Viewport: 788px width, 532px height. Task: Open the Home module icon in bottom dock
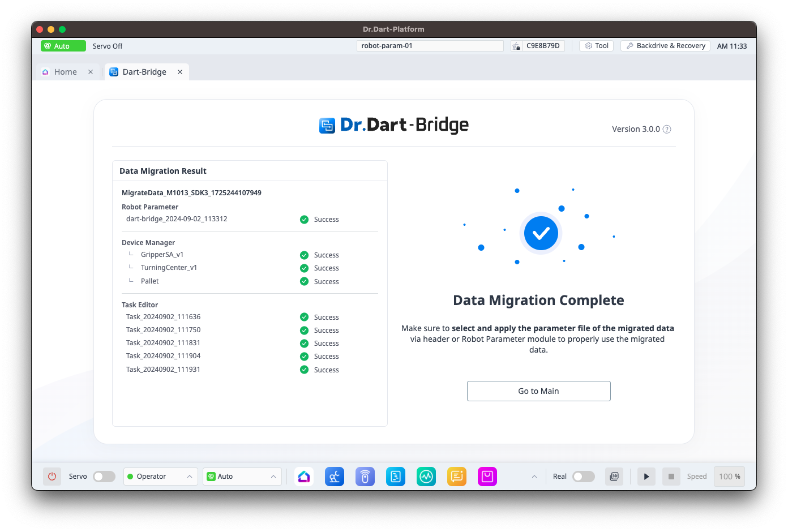pyautogui.click(x=304, y=477)
